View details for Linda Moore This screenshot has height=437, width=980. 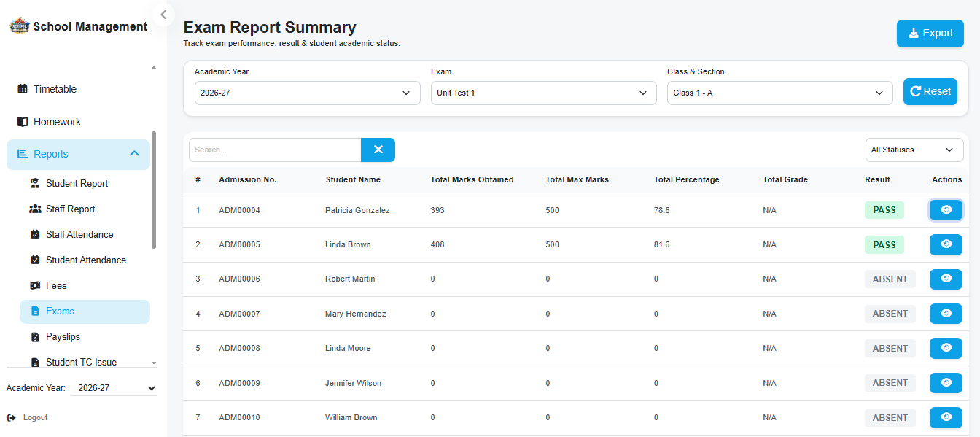pyautogui.click(x=946, y=348)
